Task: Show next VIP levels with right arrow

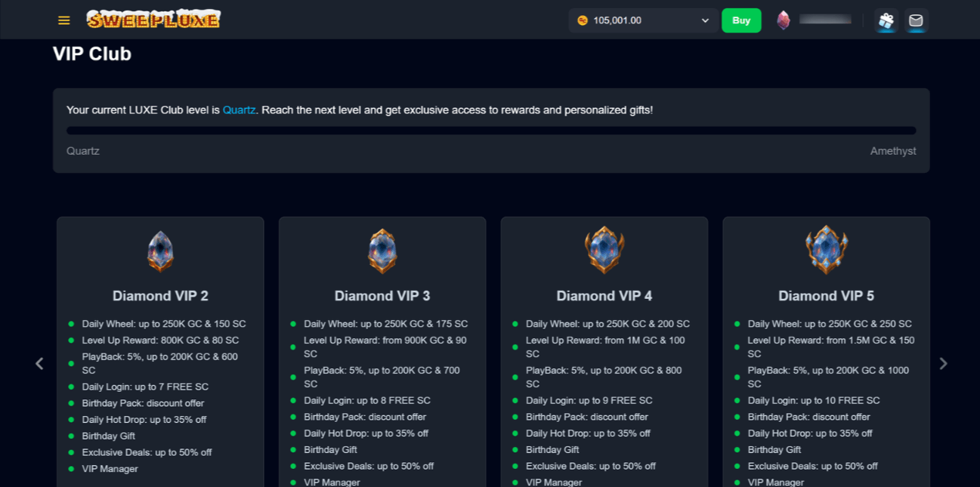Action: (x=943, y=364)
